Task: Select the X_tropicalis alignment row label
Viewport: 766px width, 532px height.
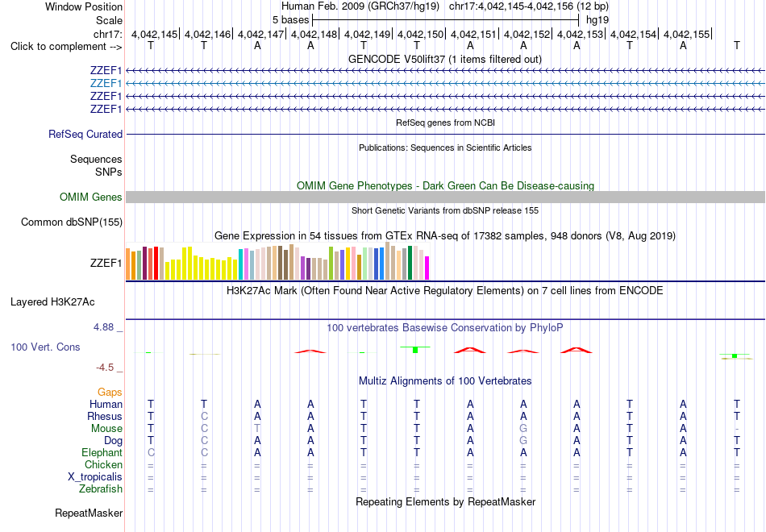Action: (x=95, y=477)
